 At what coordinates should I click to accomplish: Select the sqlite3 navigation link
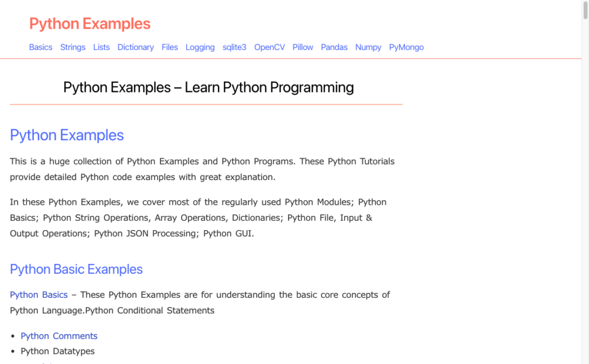tap(235, 47)
